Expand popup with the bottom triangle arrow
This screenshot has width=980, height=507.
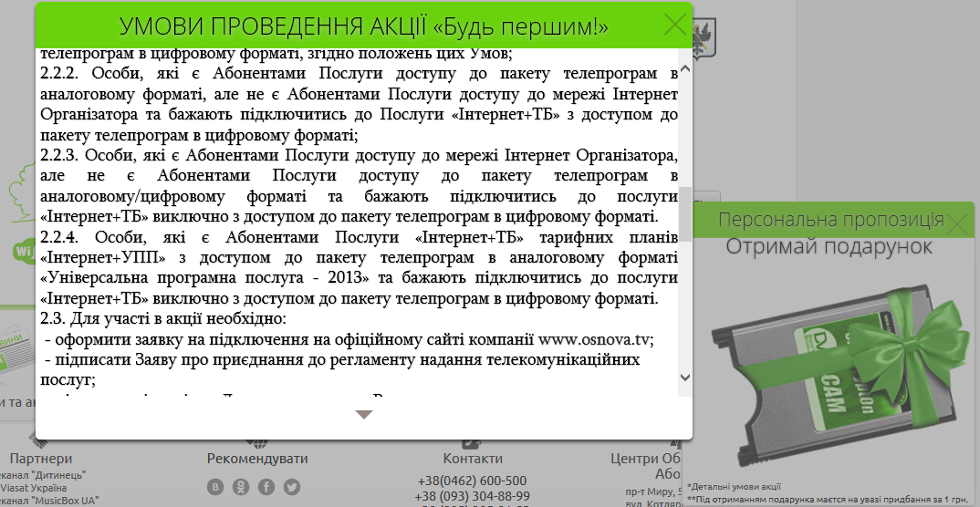[364, 415]
